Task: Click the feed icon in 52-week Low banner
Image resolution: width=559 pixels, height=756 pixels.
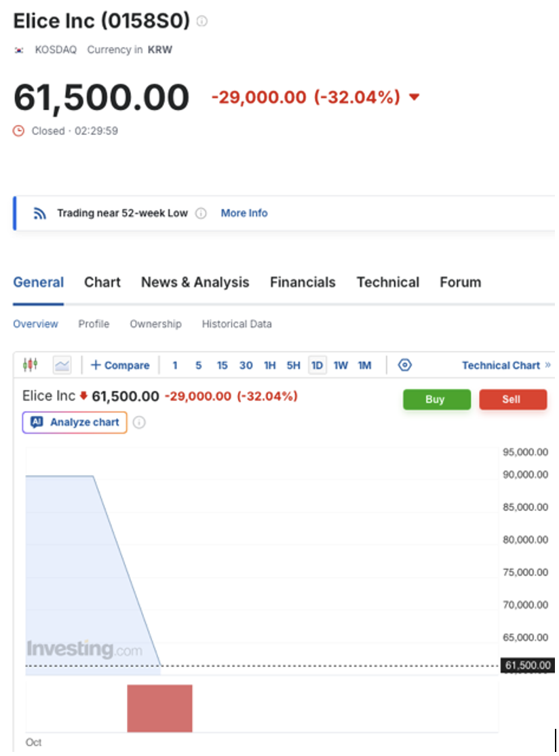Action: pyautogui.click(x=39, y=213)
